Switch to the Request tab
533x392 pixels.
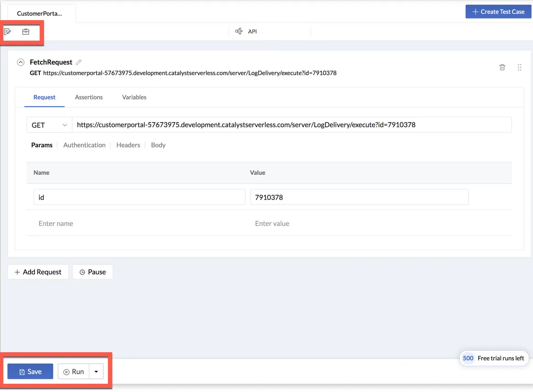44,97
